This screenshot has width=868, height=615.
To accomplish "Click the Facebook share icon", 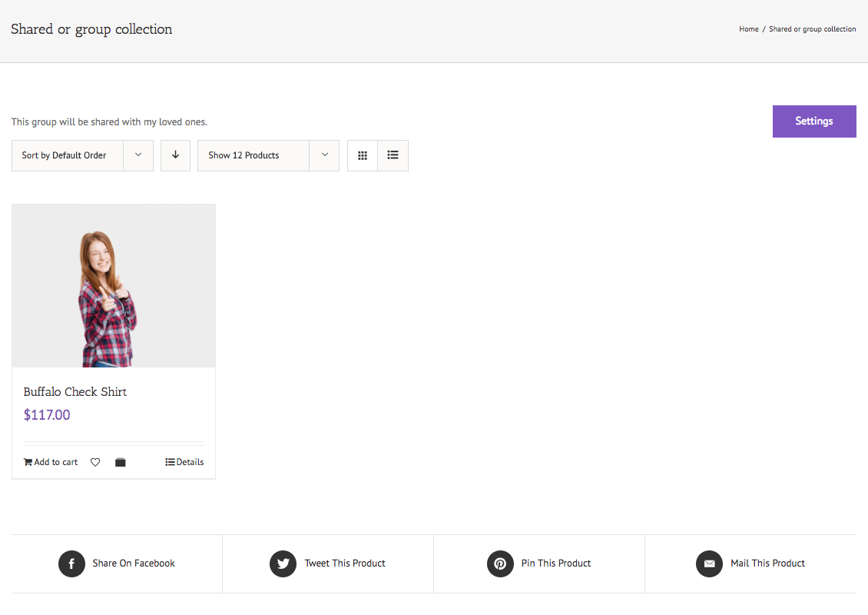I will coord(71,563).
